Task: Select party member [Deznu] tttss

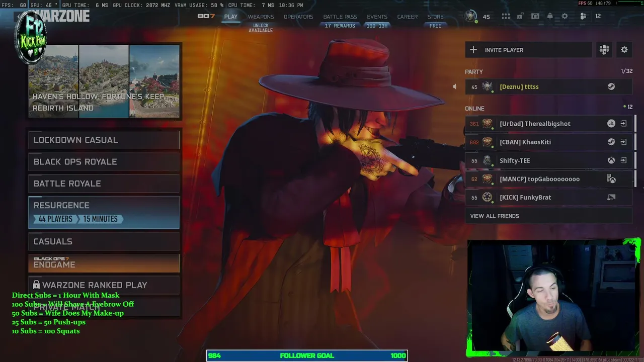Action: 548,87
